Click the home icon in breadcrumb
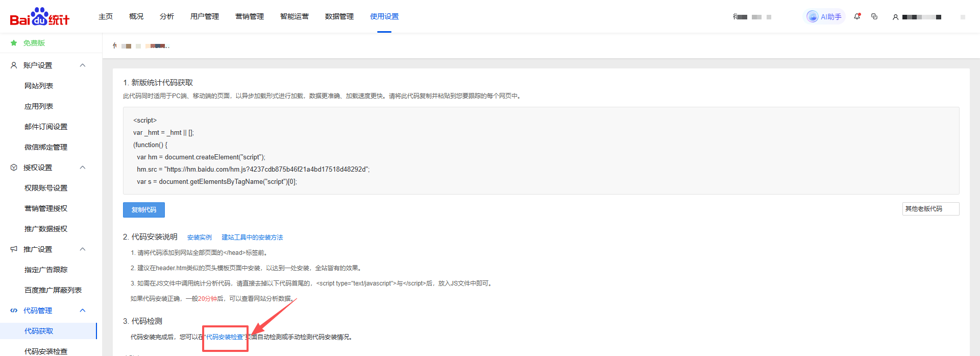This screenshot has width=980, height=356. (115, 46)
